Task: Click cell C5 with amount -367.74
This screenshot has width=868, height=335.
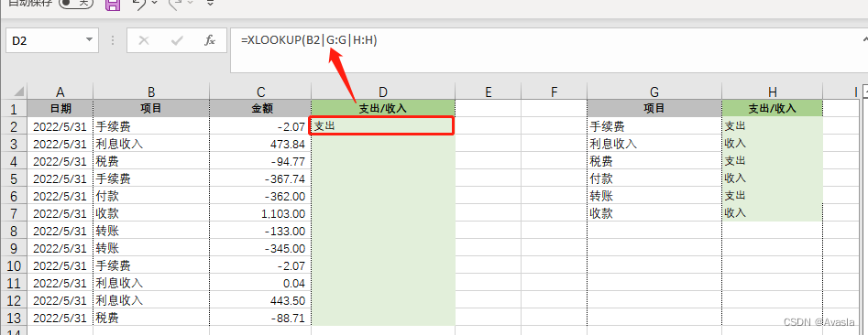Action: [x=260, y=178]
